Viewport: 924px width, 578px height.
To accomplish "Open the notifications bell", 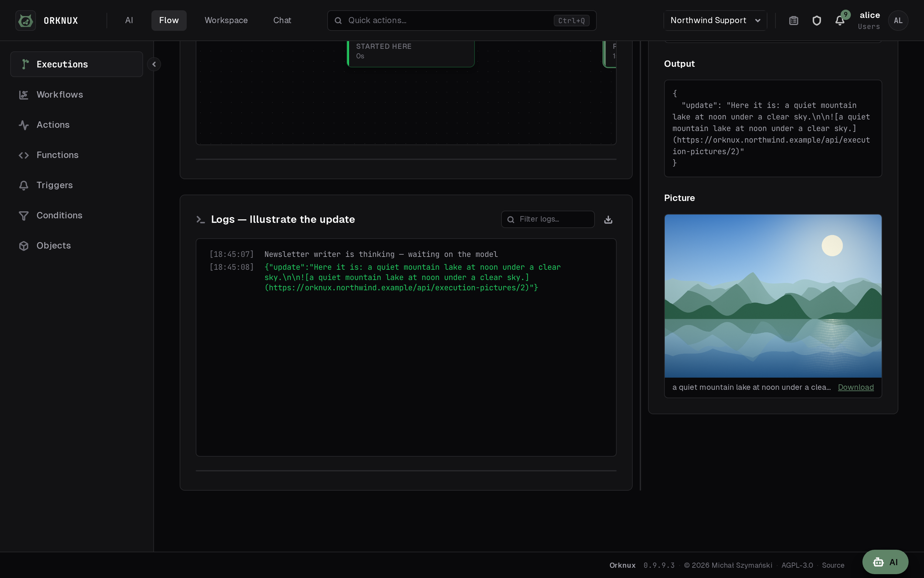I will [840, 20].
